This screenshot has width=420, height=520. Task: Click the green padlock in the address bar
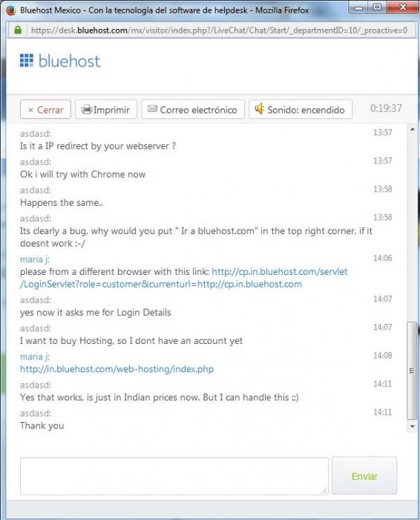click(x=18, y=30)
